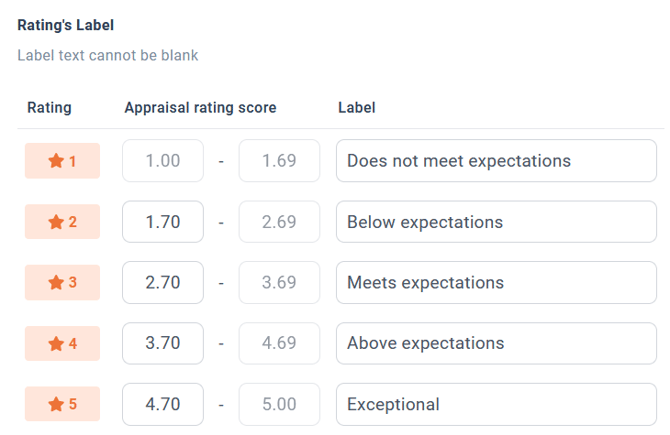Screen dimensions: 670x435
Task: Select the 4.69 maximum score field
Action: coord(279,343)
